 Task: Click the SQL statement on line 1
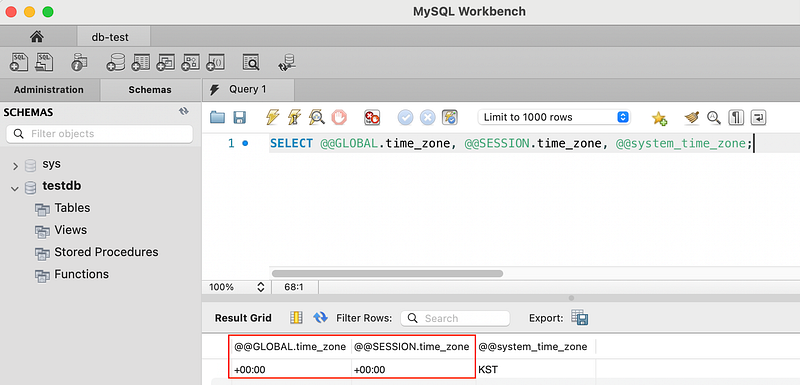pyautogui.click(x=511, y=144)
